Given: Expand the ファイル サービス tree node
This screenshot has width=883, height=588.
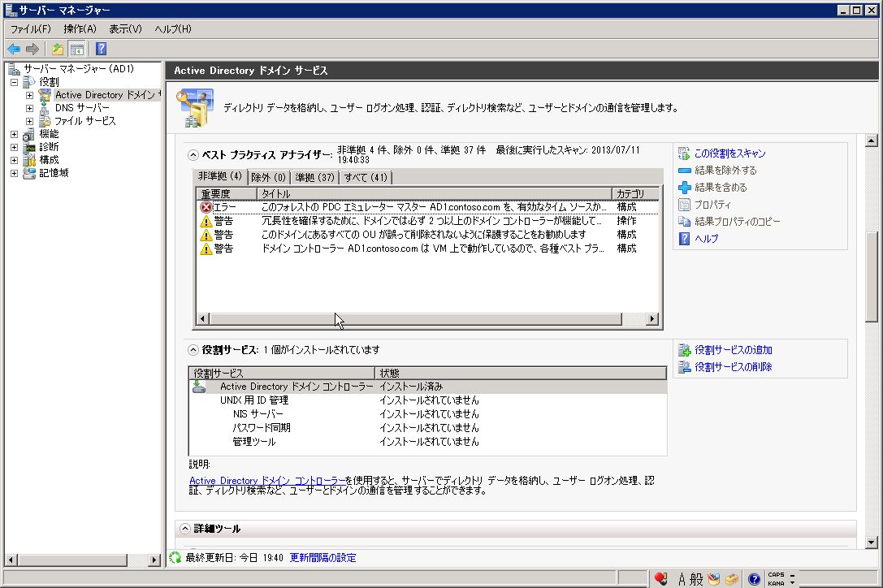Looking at the screenshot, I should (29, 121).
